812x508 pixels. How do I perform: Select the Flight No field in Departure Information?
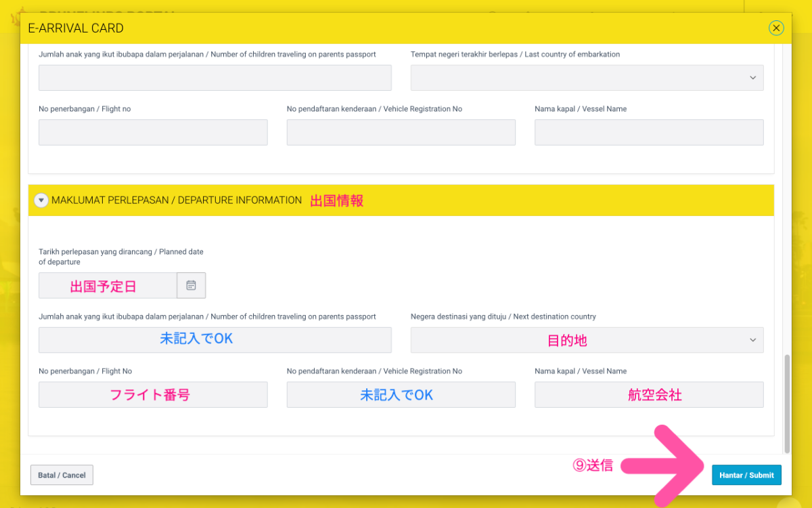[x=153, y=394]
